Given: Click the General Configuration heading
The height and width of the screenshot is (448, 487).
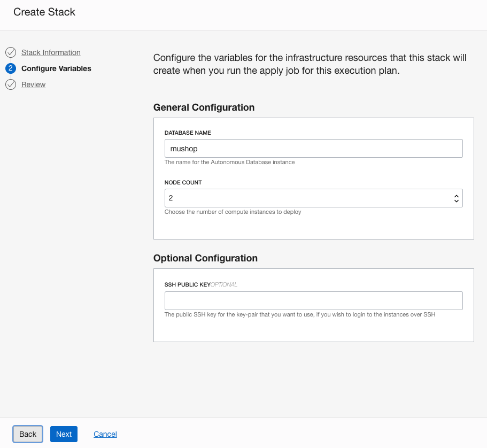Looking at the screenshot, I should click(204, 107).
